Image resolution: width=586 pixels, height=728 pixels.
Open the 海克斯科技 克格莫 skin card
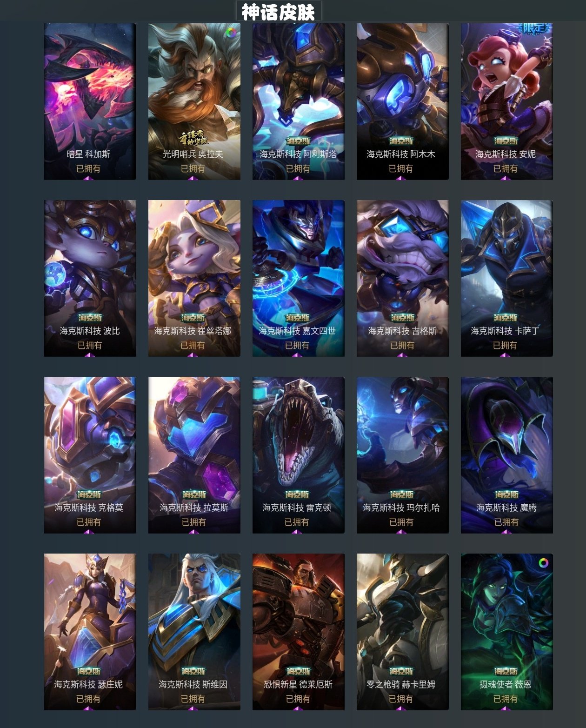[x=90, y=455]
